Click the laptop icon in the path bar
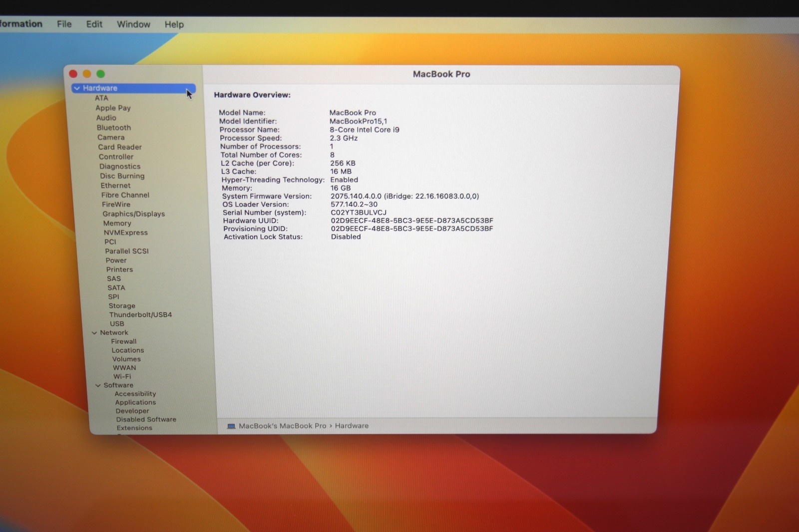799x532 pixels. coord(231,426)
